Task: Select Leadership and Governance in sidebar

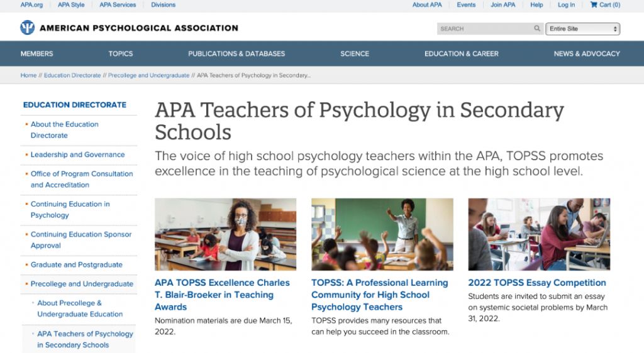Action: [77, 155]
